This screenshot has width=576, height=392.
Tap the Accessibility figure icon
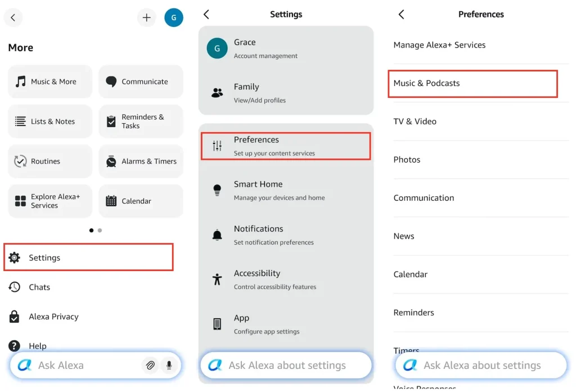217,279
